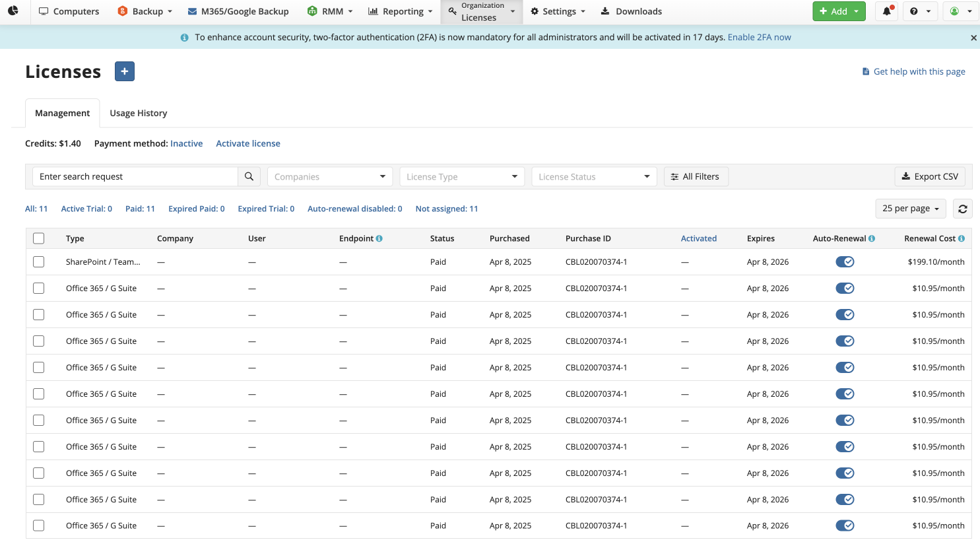This screenshot has height=544, width=980.
Task: Open the License Type dropdown
Action: (461, 176)
